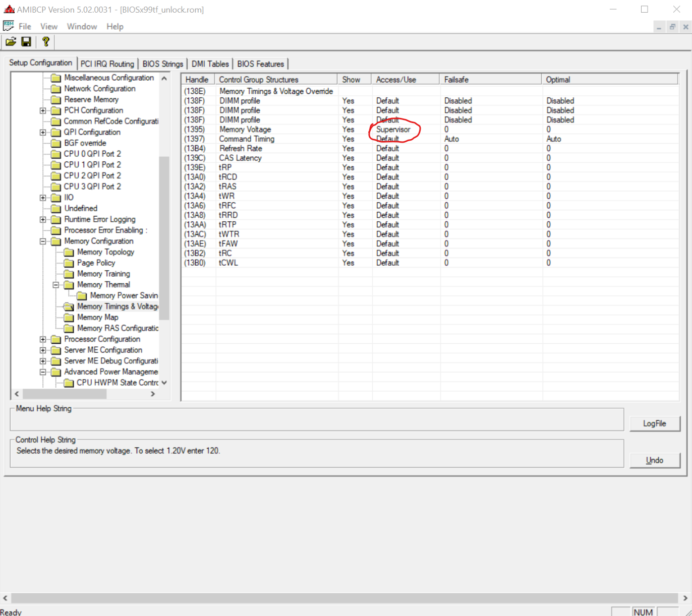The height and width of the screenshot is (616, 692).
Task: Select CPU 0 QPI Port 2 tree item
Action: 92,154
